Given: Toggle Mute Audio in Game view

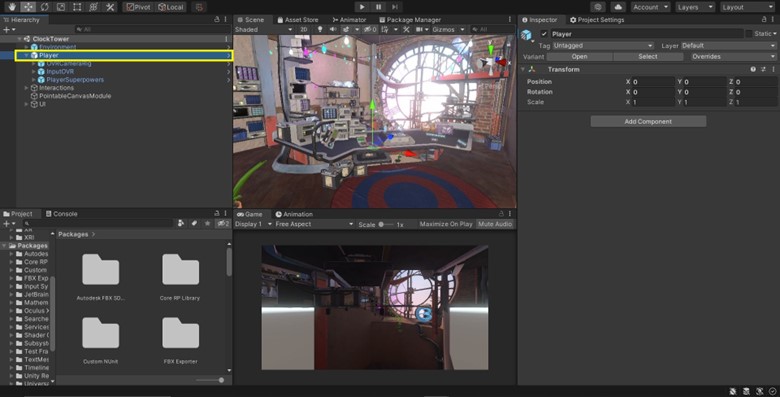Looking at the screenshot, I should pyautogui.click(x=495, y=224).
